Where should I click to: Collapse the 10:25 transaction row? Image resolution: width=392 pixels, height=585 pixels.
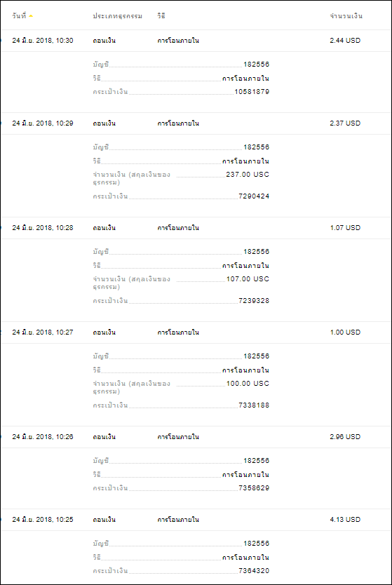tap(196, 520)
